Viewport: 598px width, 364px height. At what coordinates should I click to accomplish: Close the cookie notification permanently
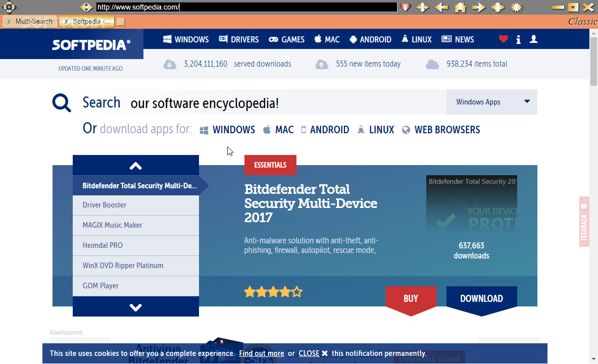(x=313, y=353)
